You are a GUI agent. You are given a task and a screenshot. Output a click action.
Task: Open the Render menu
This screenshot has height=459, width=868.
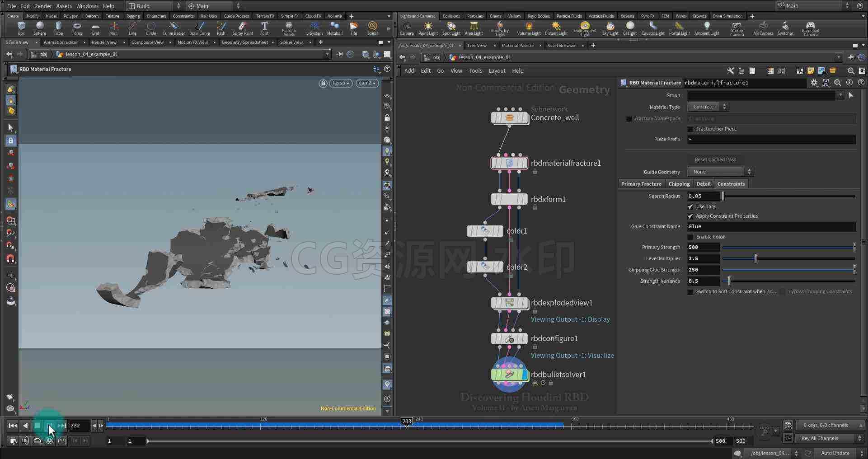point(43,6)
